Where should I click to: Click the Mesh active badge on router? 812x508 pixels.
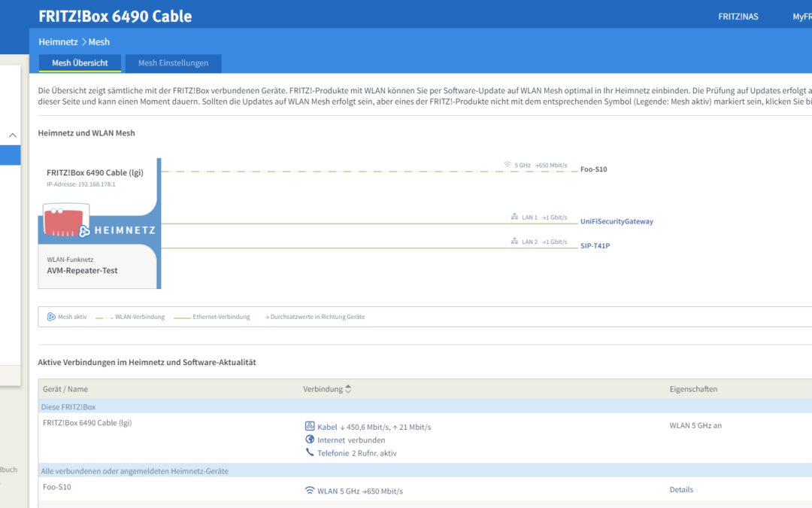coord(84,231)
